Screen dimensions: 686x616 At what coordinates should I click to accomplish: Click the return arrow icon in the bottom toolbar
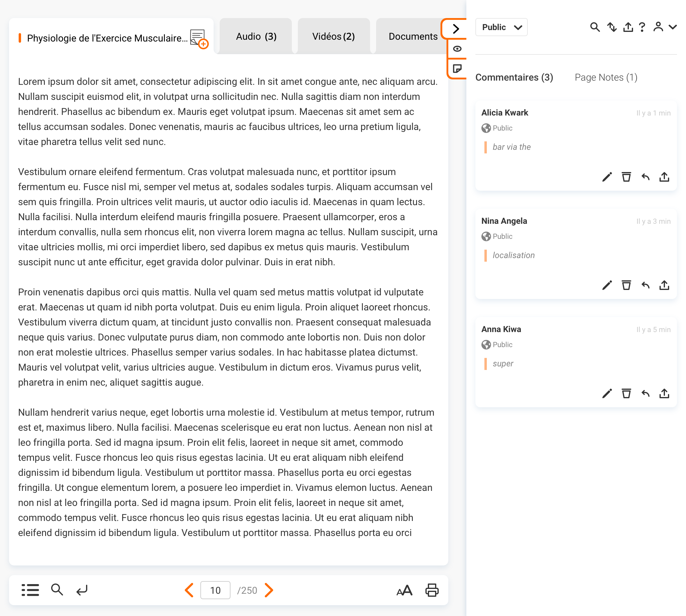coord(82,590)
